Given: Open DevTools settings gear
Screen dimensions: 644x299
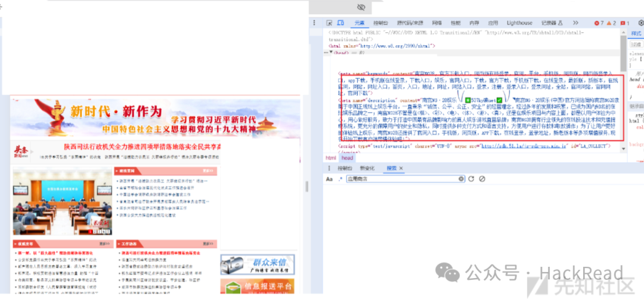Looking at the screenshot, I should click(640, 23).
